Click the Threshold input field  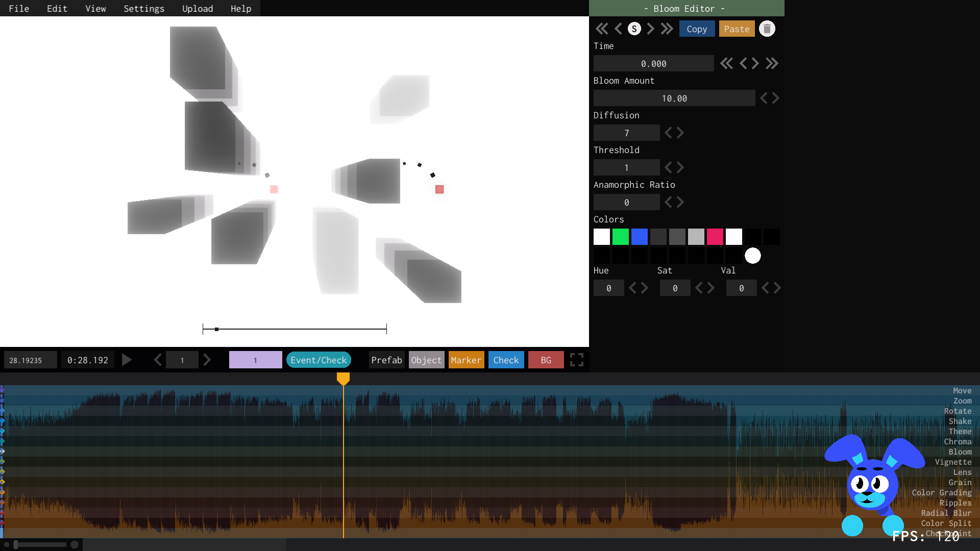(x=626, y=168)
